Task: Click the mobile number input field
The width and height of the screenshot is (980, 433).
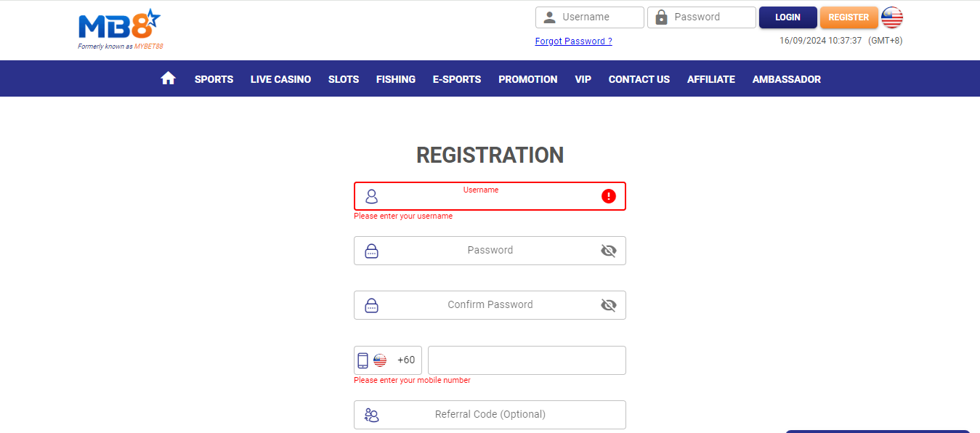Action: (526, 360)
